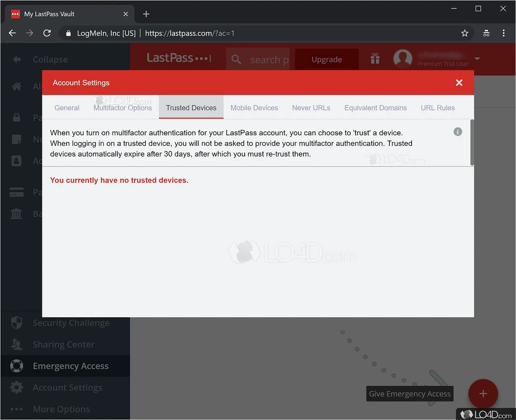Click the red plus button to add item
The width and height of the screenshot is (516, 420).
coord(483,394)
